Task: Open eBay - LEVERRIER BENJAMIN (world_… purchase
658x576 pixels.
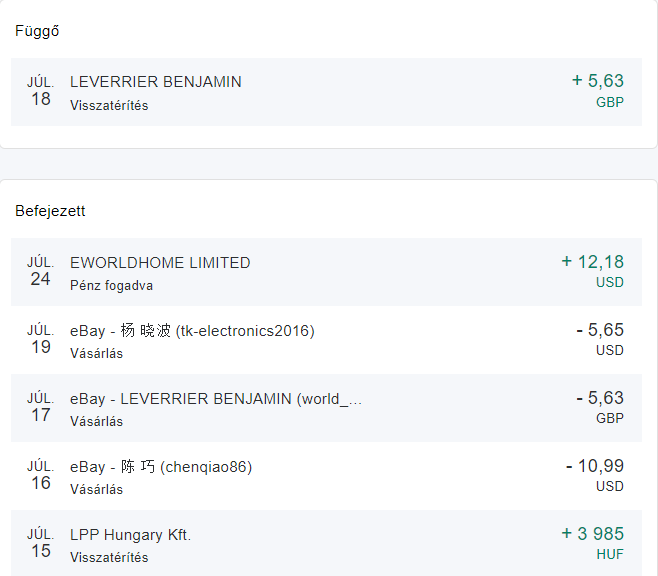Action: (216, 399)
